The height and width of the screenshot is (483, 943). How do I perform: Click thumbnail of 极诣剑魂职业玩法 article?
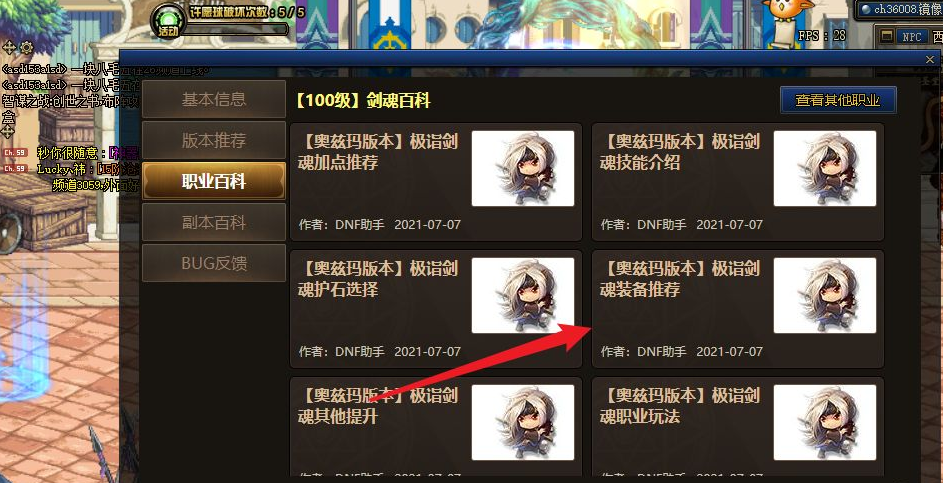(825, 422)
